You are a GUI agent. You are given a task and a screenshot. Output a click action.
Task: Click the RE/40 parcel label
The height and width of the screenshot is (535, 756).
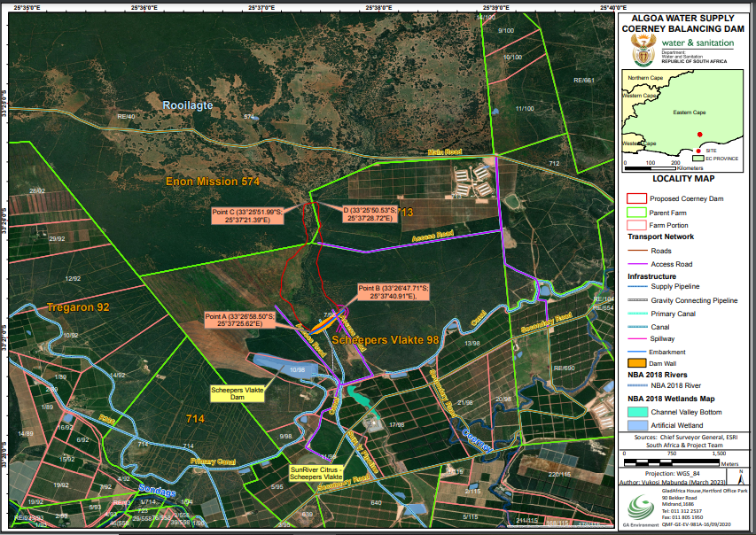point(126,117)
